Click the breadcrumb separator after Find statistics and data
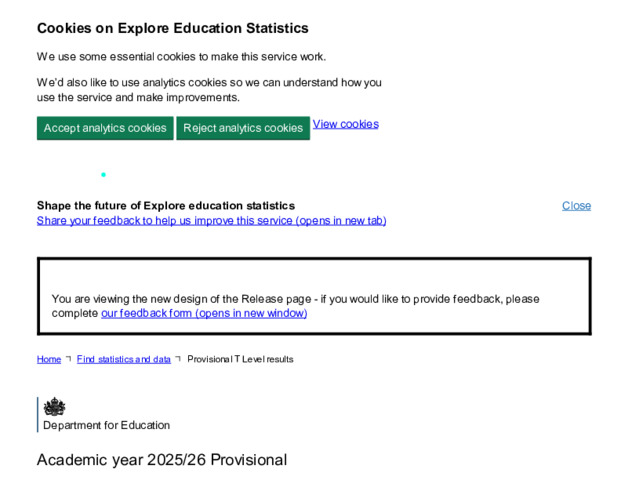 coord(178,359)
